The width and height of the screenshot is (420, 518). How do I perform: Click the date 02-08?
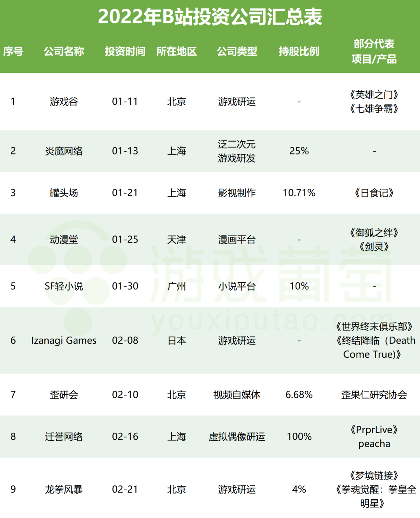pyautogui.click(x=125, y=341)
